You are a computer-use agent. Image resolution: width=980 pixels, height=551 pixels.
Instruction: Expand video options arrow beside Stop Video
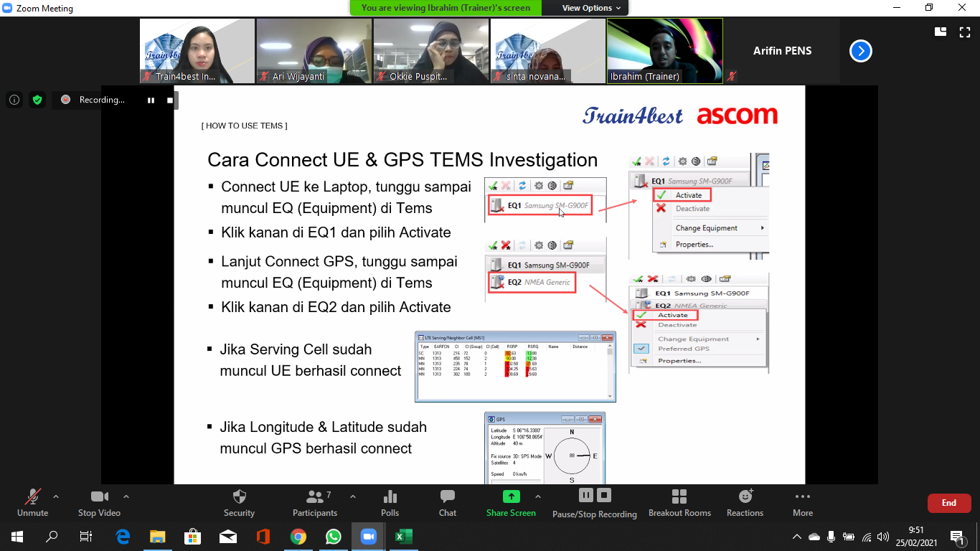coord(126,496)
